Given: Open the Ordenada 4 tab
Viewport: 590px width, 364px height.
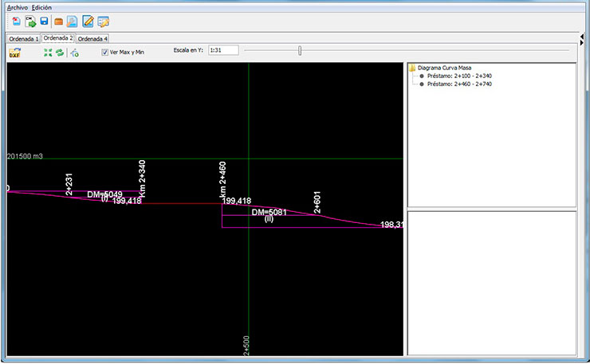Looking at the screenshot, I should click(x=92, y=39).
